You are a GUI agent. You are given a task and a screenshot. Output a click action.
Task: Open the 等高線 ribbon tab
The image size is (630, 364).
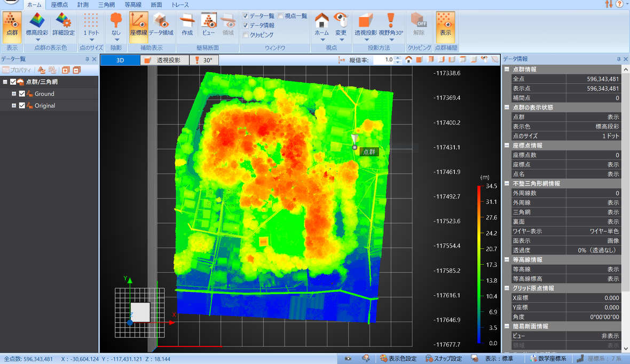tap(132, 5)
